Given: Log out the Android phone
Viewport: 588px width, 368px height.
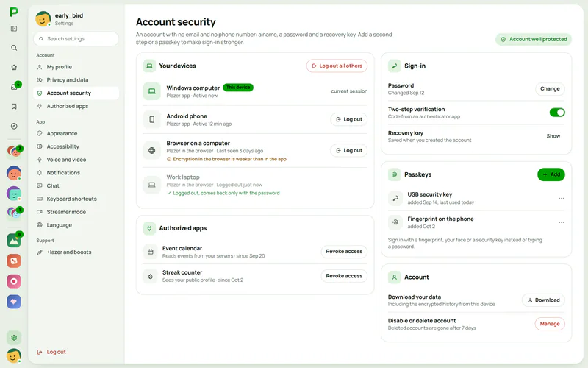Looking at the screenshot, I should [348, 119].
